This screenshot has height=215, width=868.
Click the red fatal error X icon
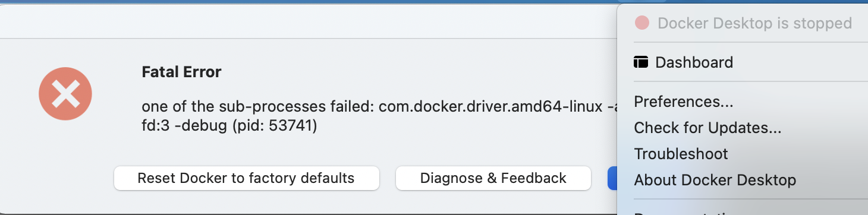(x=65, y=94)
